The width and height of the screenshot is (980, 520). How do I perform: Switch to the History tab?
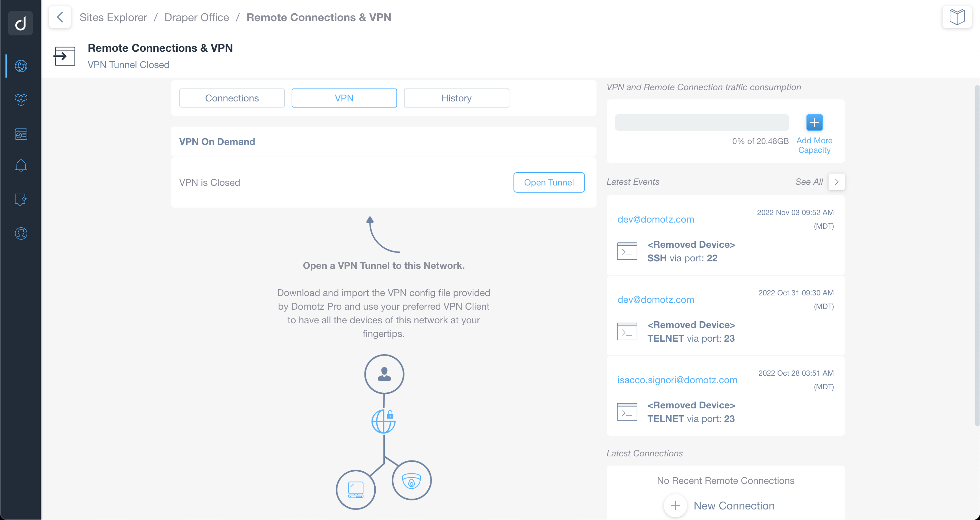tap(456, 98)
